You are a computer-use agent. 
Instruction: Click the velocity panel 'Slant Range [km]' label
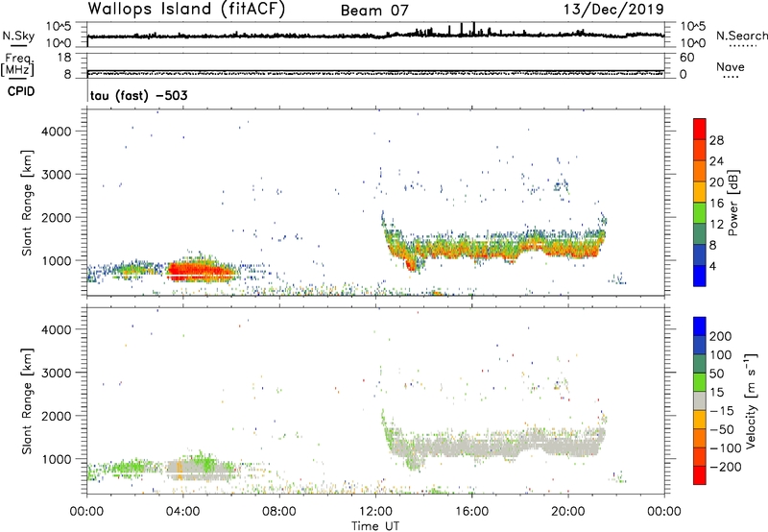(x=27, y=401)
